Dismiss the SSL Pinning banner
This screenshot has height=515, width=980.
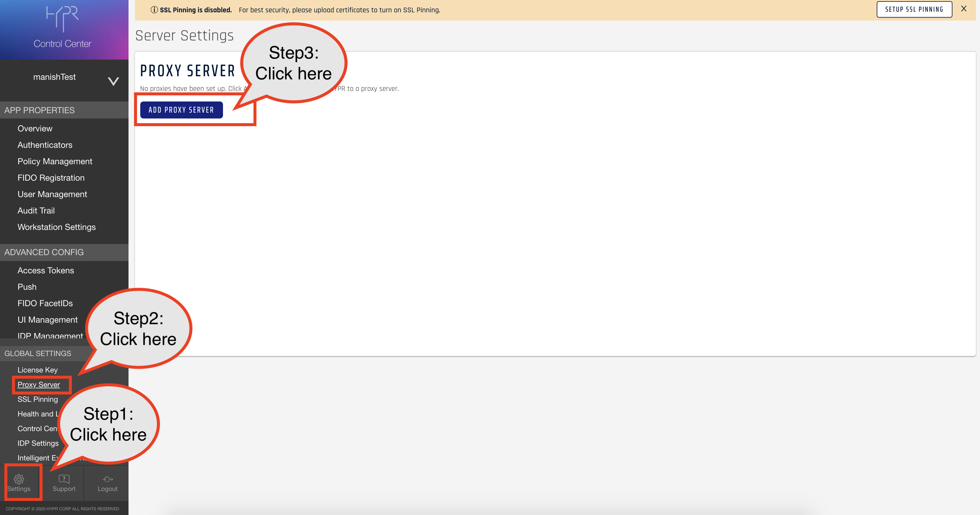963,9
